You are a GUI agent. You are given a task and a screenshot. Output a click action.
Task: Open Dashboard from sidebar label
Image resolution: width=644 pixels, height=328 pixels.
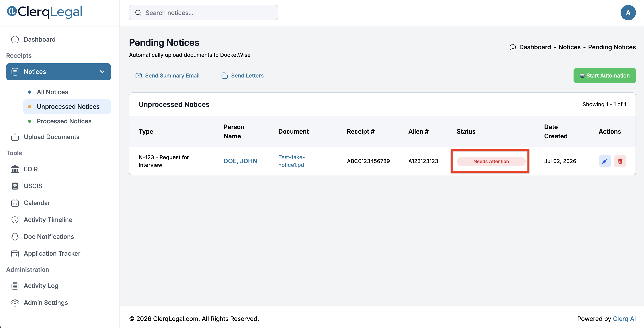point(40,40)
